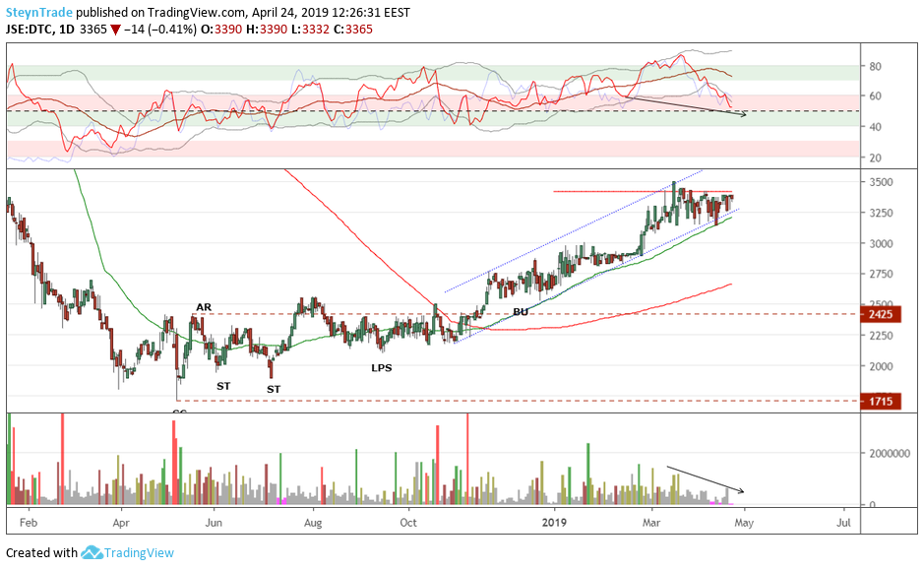Click the ST label near June
The height and width of the screenshot is (570, 924).
[x=223, y=386]
